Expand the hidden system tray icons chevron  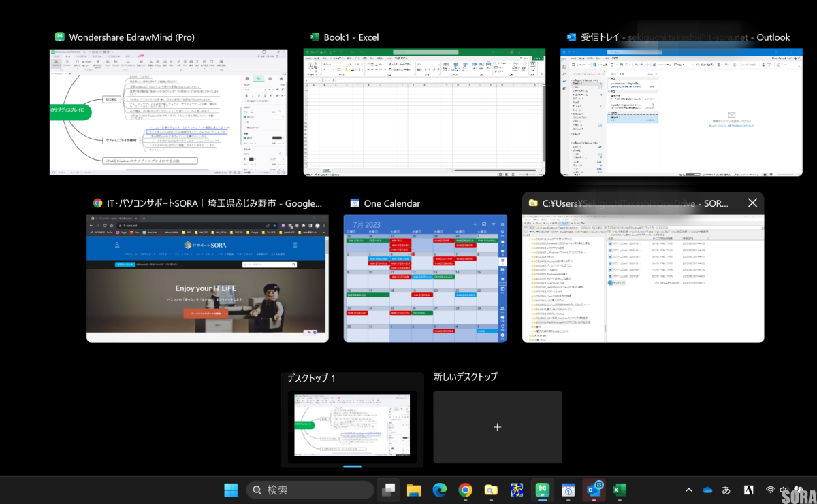pos(689,490)
